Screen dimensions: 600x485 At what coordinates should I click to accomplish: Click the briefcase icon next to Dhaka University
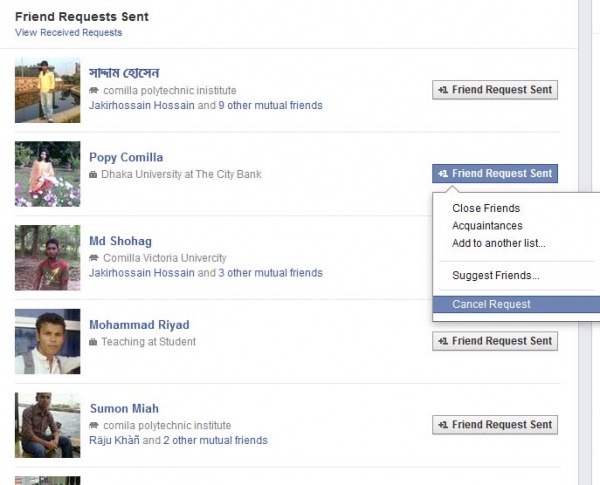[x=93, y=175]
